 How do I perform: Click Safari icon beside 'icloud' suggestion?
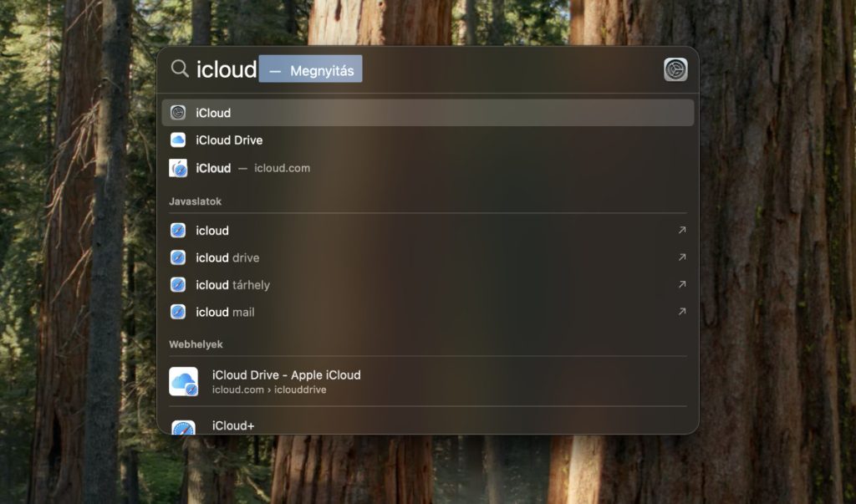coord(178,231)
